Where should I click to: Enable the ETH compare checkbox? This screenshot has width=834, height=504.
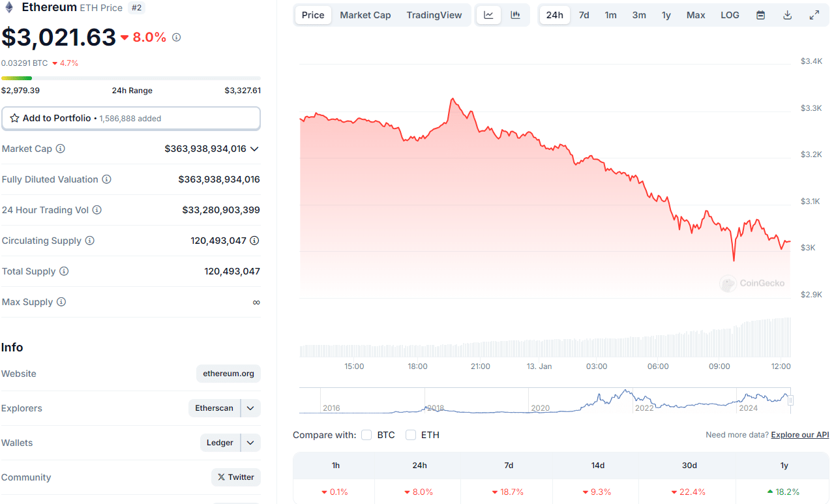(x=411, y=435)
